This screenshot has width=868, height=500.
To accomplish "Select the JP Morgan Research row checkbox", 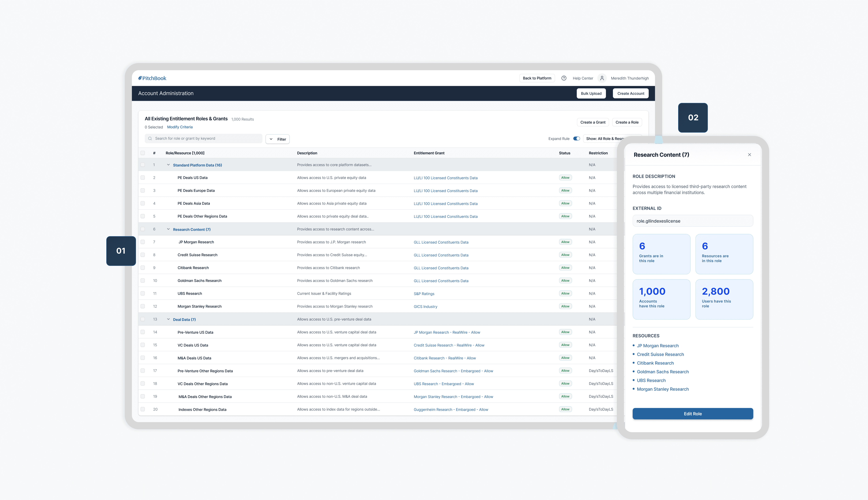I will point(143,242).
